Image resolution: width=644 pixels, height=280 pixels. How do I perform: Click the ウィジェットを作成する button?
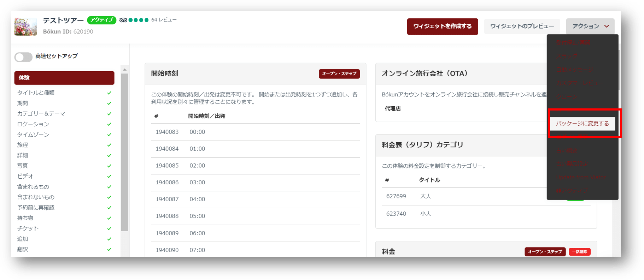[442, 26]
